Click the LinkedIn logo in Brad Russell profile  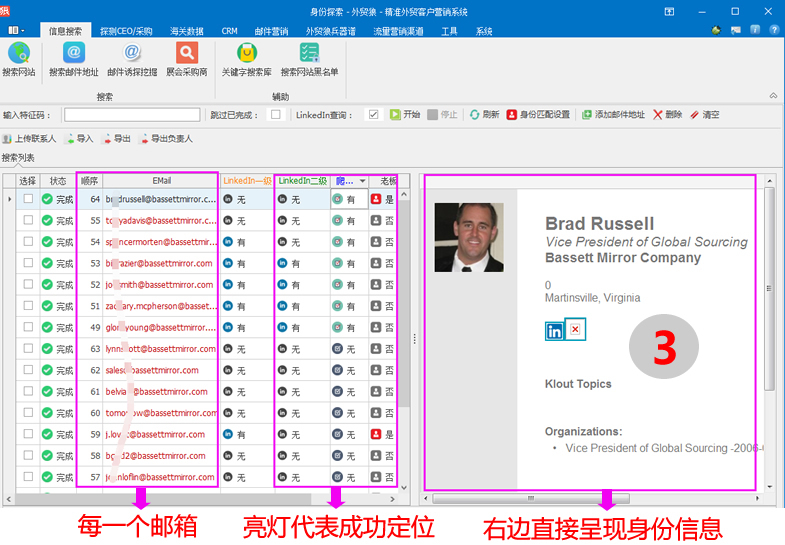point(554,331)
